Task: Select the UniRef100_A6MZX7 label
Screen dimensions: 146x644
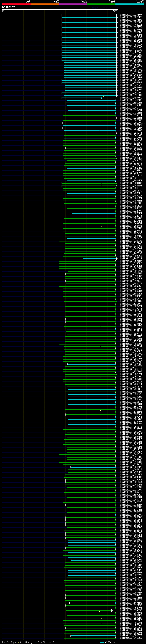Action: pyautogui.click(x=131, y=45)
